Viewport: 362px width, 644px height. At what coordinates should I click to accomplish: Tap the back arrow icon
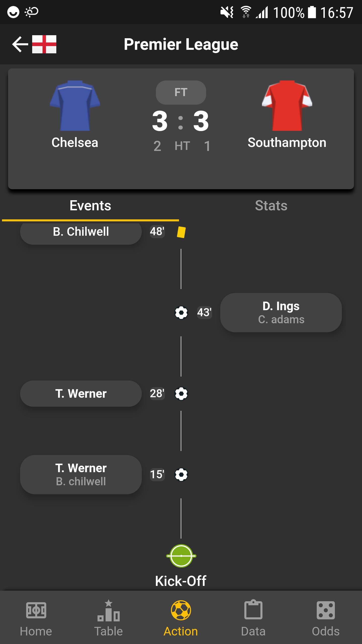pos(20,44)
